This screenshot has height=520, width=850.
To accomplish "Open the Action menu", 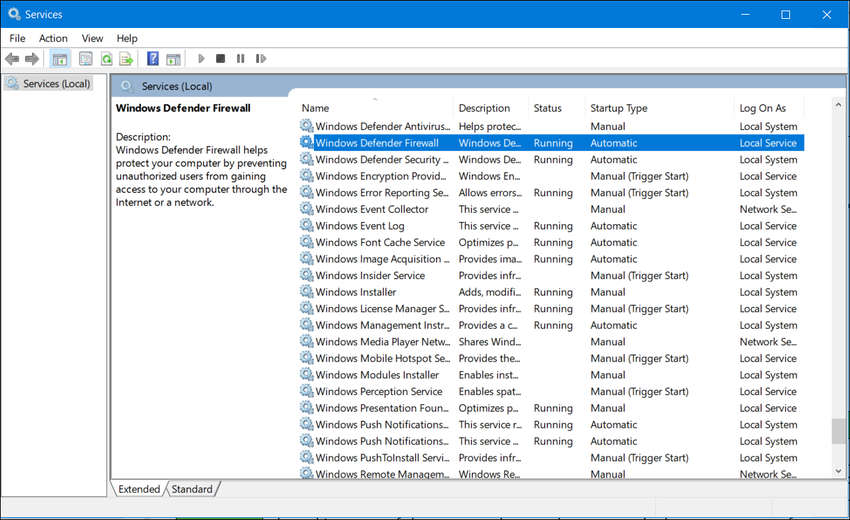I will click(53, 38).
